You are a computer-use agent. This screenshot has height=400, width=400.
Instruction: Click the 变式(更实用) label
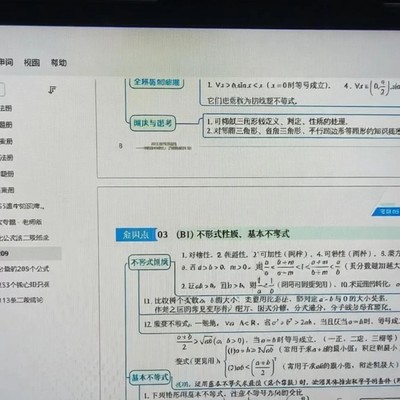point(198,361)
